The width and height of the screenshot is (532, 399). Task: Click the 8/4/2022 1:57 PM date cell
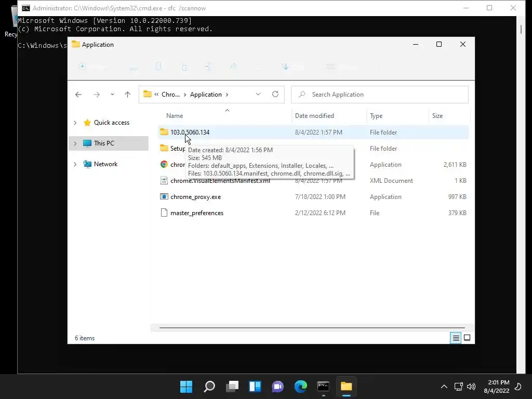click(x=318, y=132)
